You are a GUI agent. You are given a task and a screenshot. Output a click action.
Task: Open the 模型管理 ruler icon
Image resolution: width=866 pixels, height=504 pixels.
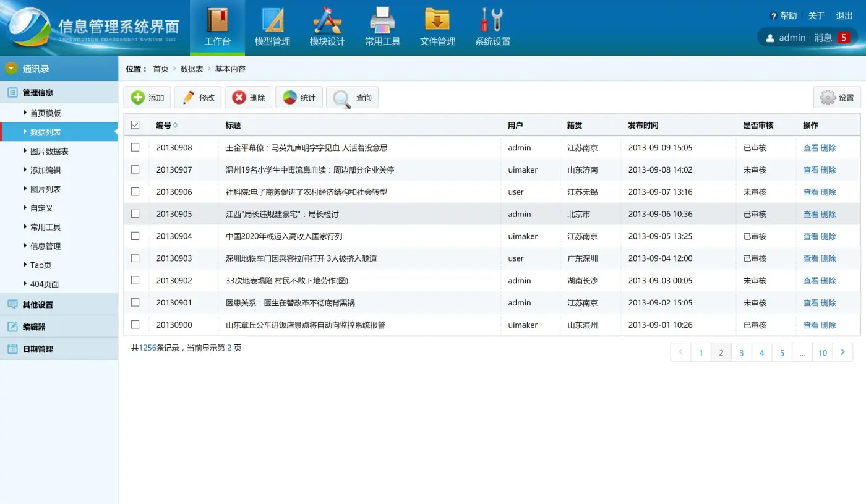tap(272, 20)
